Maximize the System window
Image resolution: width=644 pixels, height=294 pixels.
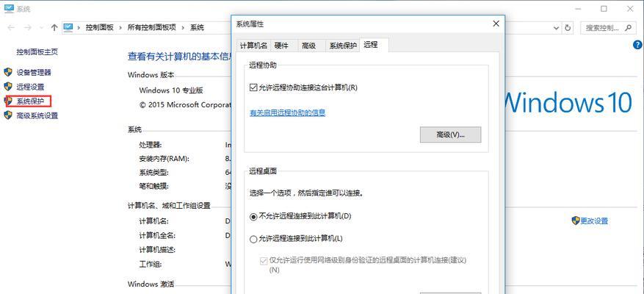click(x=604, y=8)
